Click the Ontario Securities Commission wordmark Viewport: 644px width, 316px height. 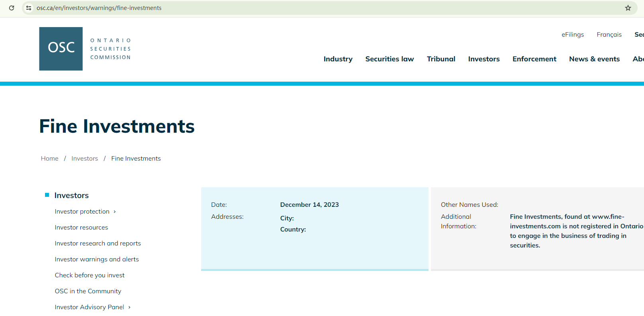111,49
